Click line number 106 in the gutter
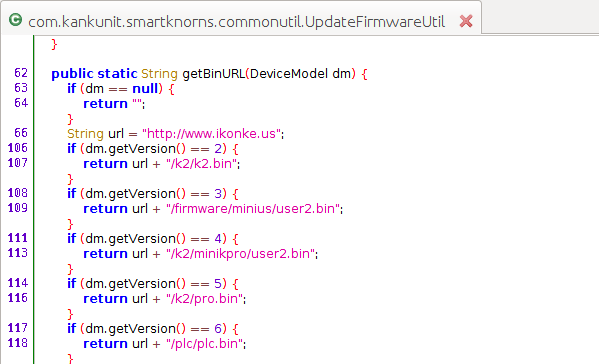Screen dimensions: 599x364 pyautogui.click(x=18, y=148)
